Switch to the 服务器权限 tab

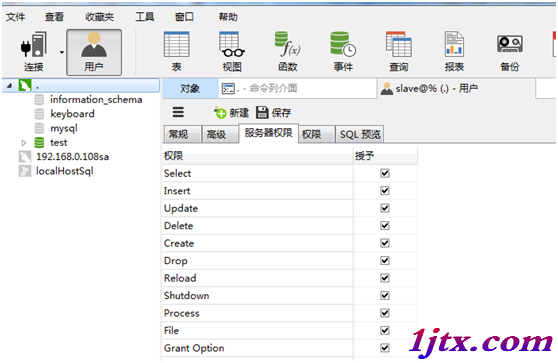tap(269, 133)
